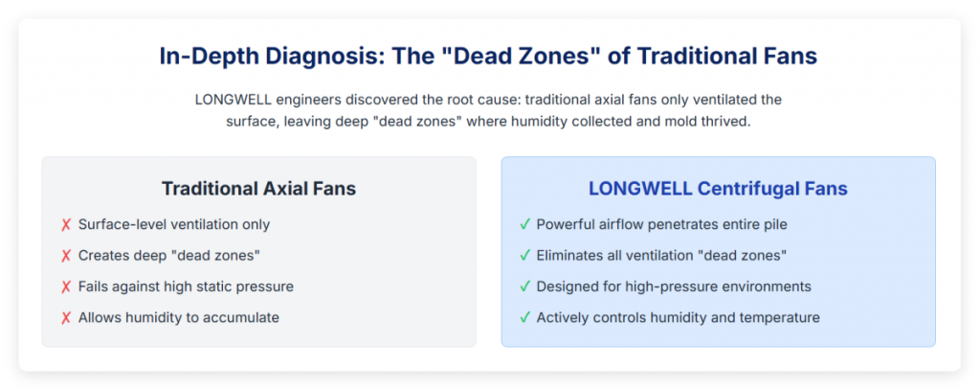Click text Designed for high-pressure environments
The width and height of the screenshot is (980, 390).
click(674, 287)
